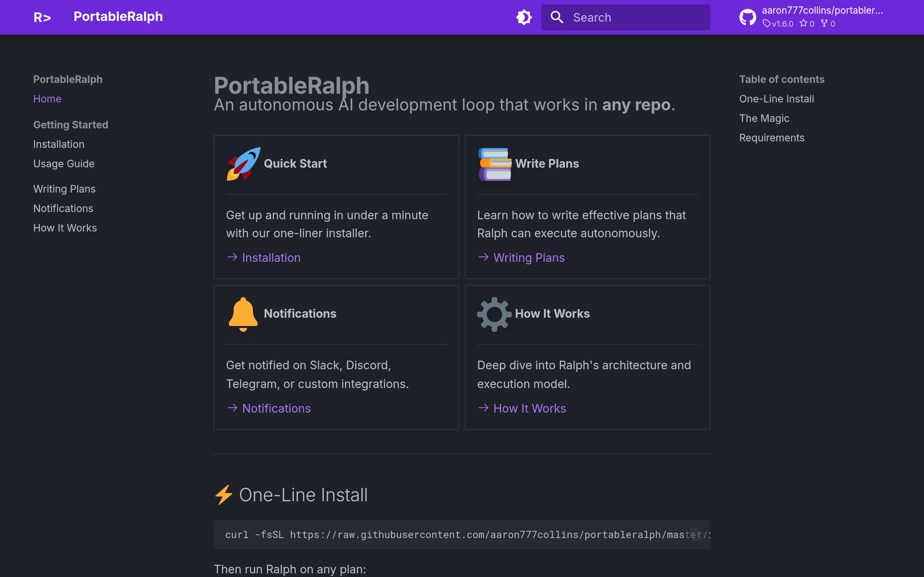Click the bell Notifications card icon

(x=243, y=314)
